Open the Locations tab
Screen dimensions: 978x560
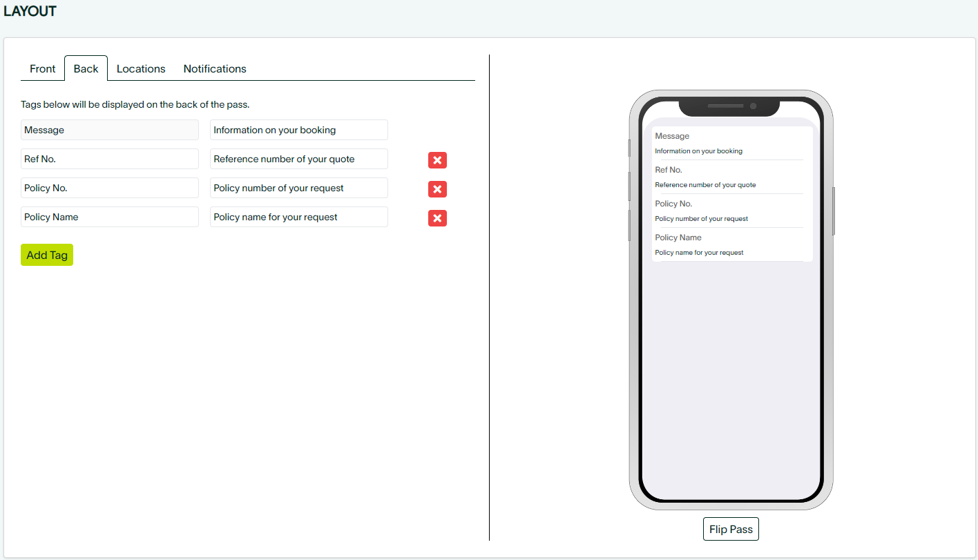(x=141, y=68)
